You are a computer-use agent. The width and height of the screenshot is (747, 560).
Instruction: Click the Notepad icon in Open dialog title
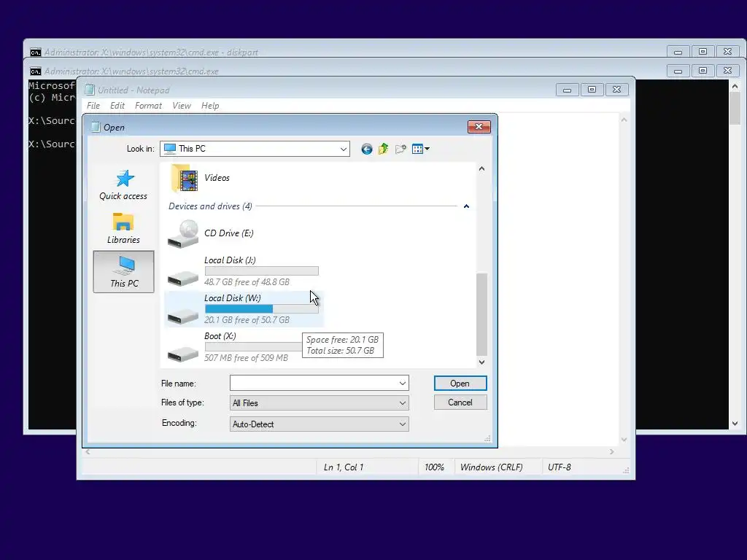[x=96, y=127]
